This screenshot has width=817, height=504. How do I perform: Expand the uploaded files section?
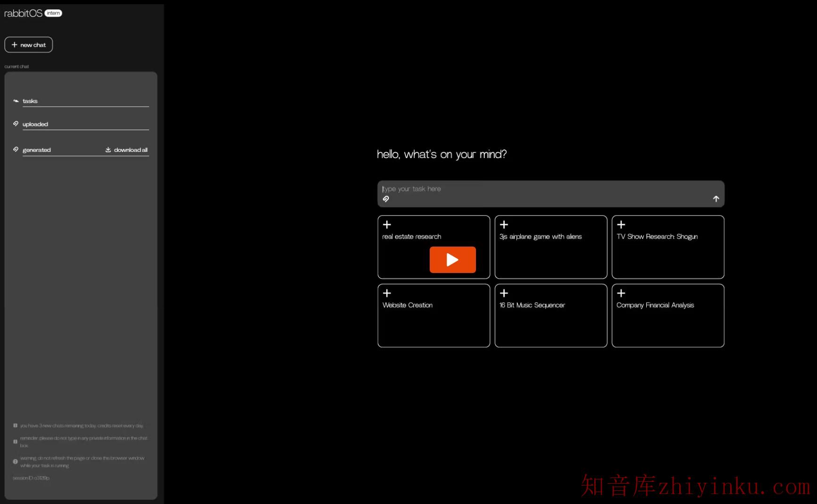click(35, 124)
